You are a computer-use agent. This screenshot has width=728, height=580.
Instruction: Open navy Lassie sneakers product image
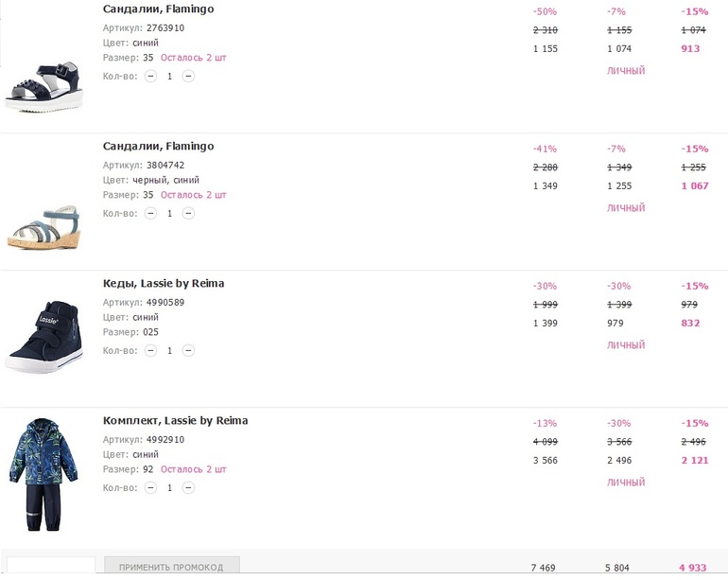45,339
